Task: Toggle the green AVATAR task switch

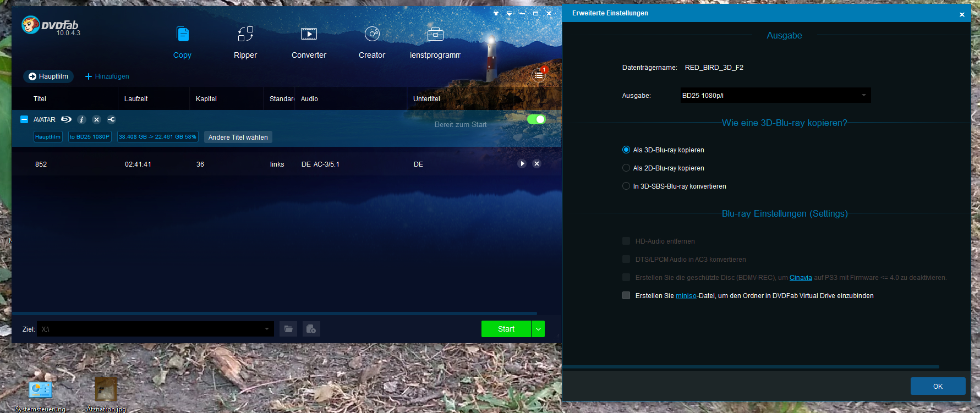Action: click(536, 119)
